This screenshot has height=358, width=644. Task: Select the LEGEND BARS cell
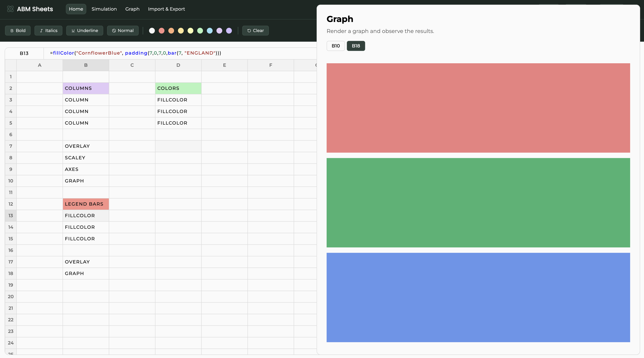pyautogui.click(x=86, y=204)
